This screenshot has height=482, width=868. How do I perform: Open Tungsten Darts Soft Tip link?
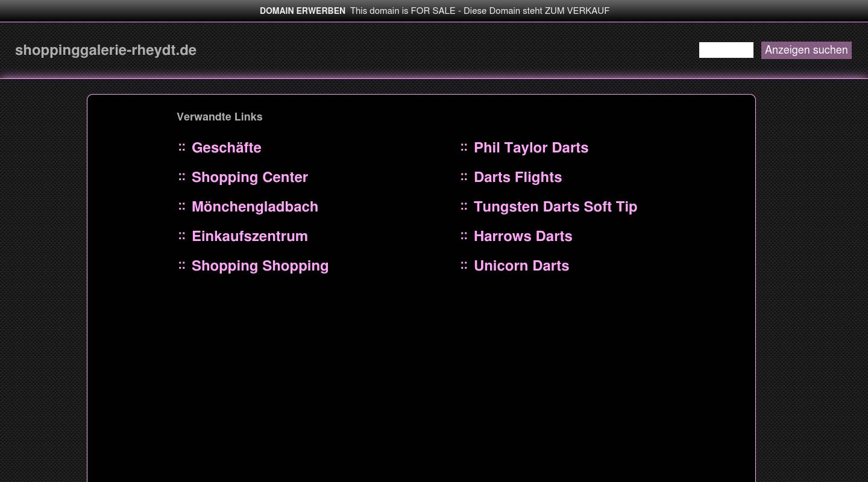pos(555,207)
